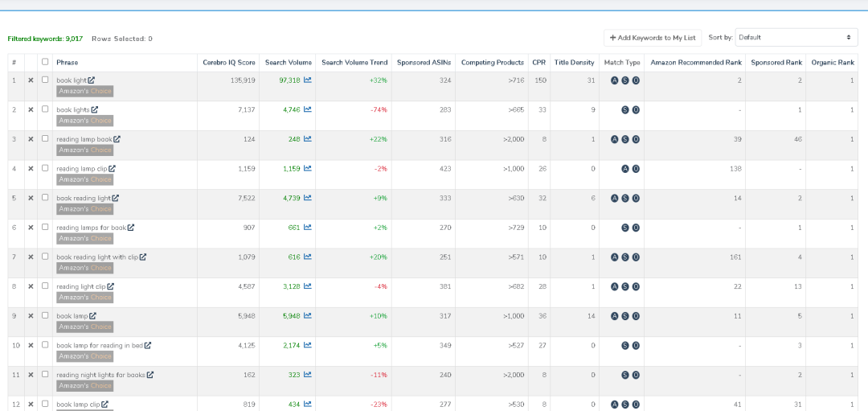The width and height of the screenshot is (868, 411).
Task: Click search volume chart icon for 'book lights'
Action: tap(308, 109)
